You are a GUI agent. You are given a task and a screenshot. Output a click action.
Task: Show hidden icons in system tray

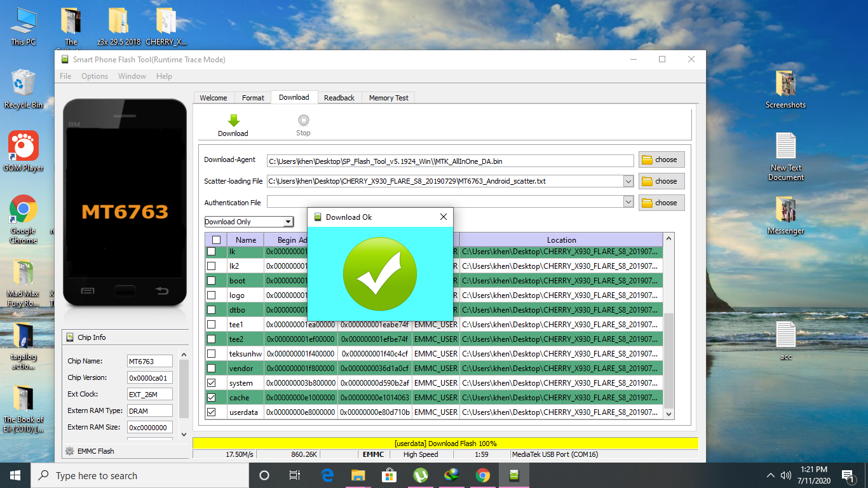[771, 475]
